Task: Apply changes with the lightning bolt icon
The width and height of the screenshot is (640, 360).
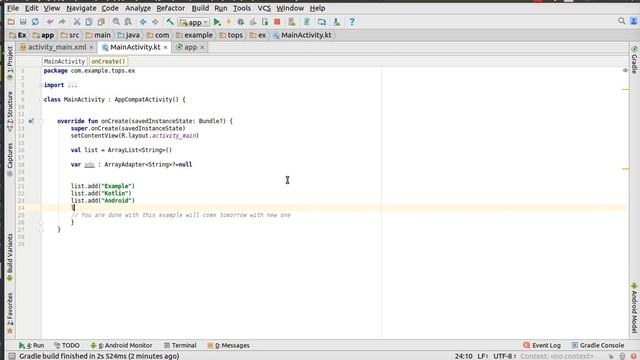Action: pos(229,22)
